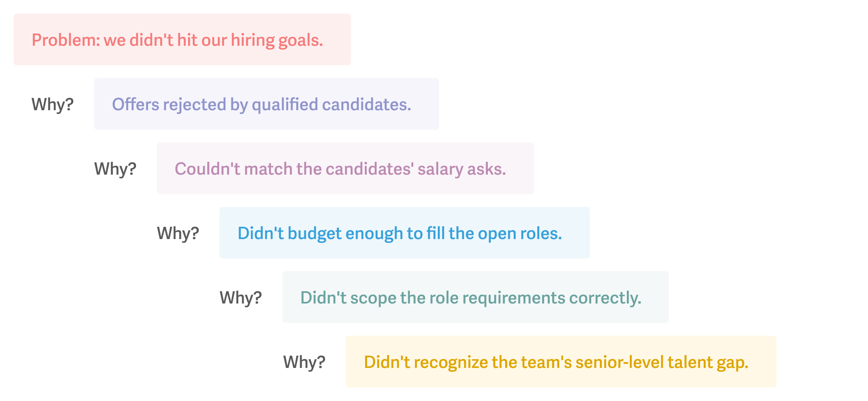Select the blue 'Didn't budget enough' box
868x401 pixels.
tap(405, 233)
